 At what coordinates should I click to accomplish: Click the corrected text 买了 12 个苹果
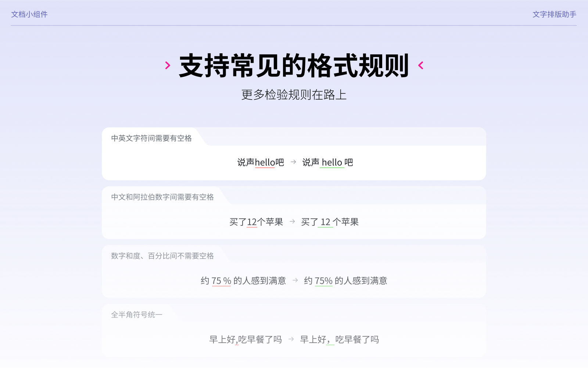(x=330, y=222)
